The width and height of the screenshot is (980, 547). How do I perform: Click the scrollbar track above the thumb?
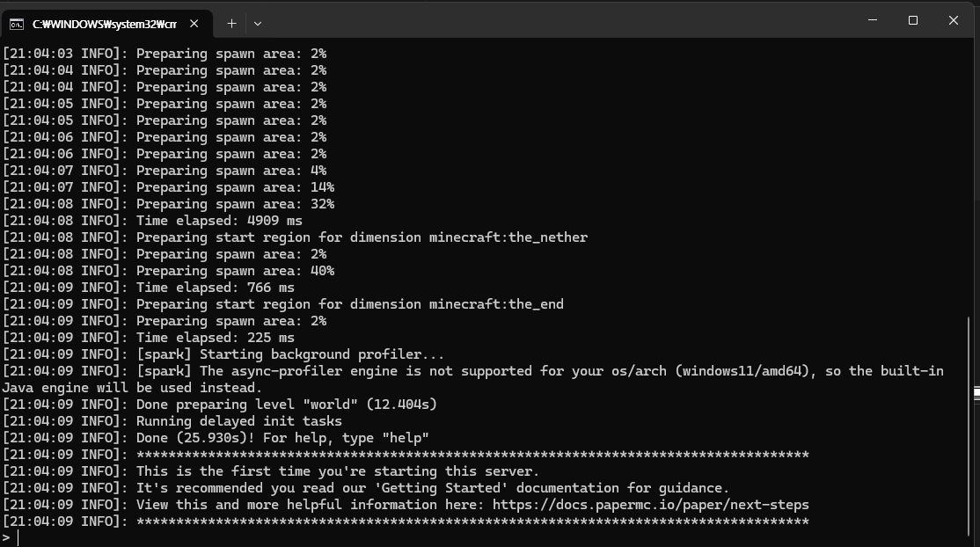tap(969, 179)
